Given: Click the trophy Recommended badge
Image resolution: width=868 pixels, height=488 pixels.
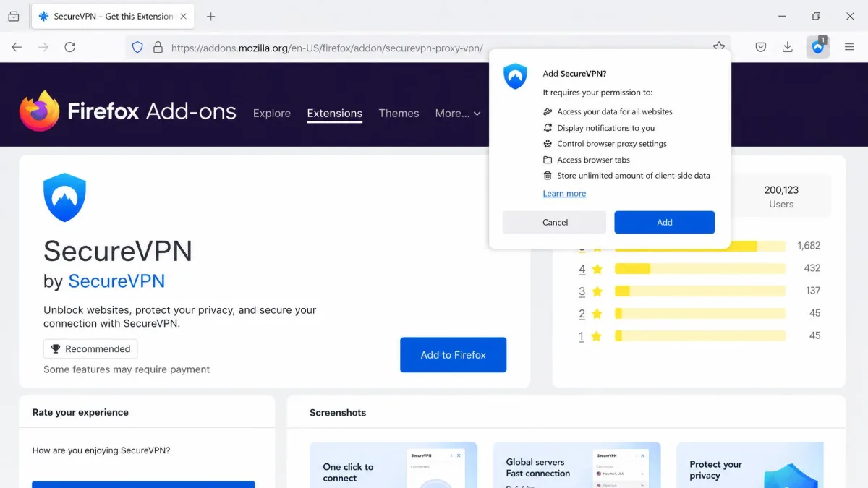Looking at the screenshot, I should [90, 348].
